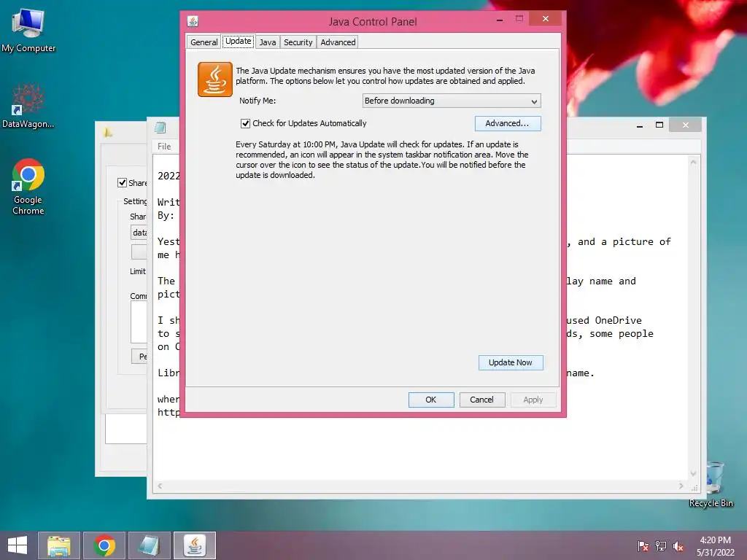This screenshot has height=560, width=747.
Task: Switch to the Notepad taskbar button
Action: pos(149,545)
